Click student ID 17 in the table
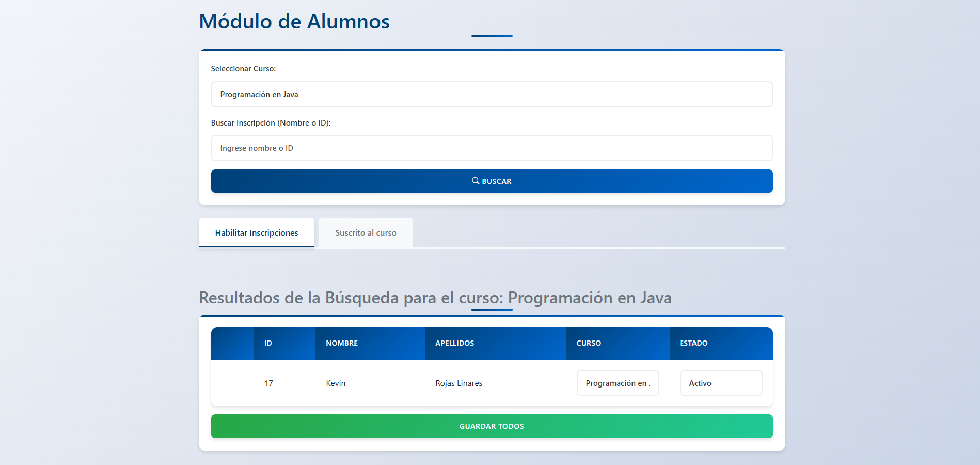The image size is (980, 465). pyautogui.click(x=269, y=383)
